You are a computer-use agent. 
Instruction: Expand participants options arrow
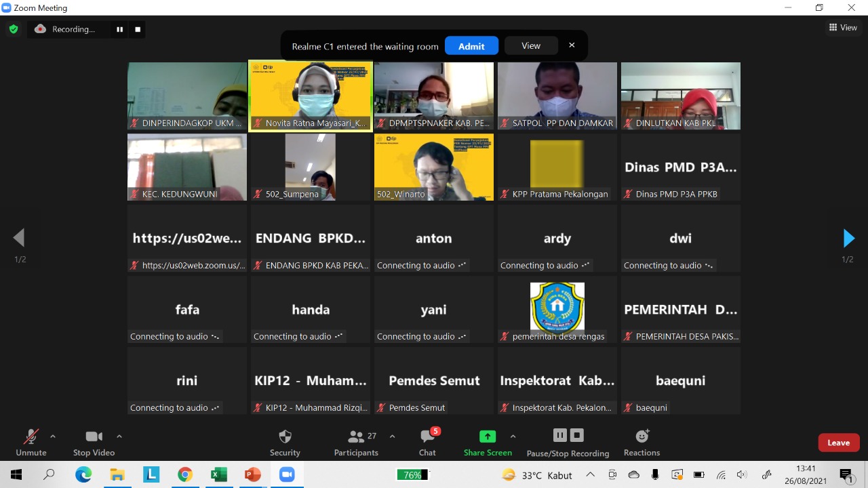[x=392, y=436]
